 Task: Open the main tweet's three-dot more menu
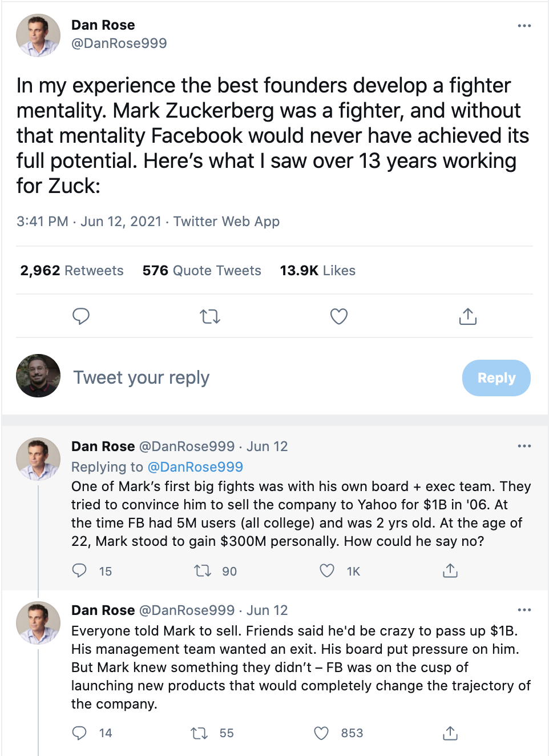[524, 26]
